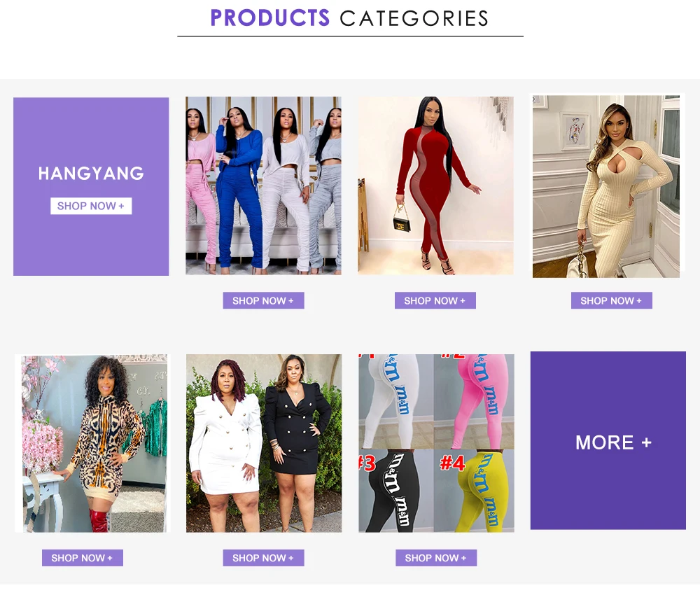
Task: Open the four-color stacked pants set image
Action: point(263,185)
